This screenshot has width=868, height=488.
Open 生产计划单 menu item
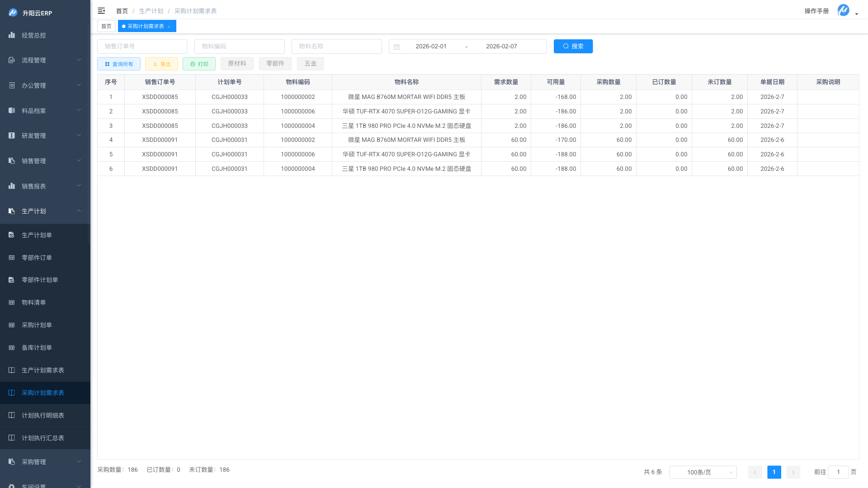tap(37, 235)
